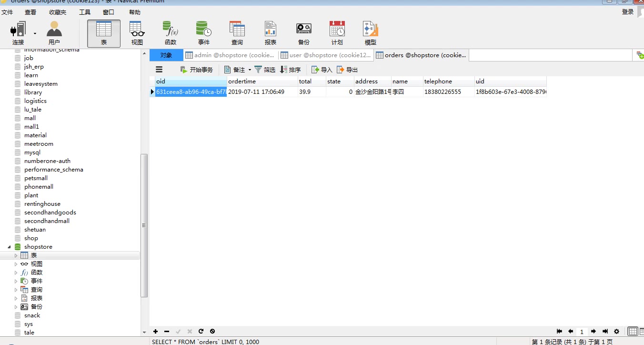Screen dimensions: 644x345
Task: Open the 计划 (Schedule) toolbar icon
Action: pyautogui.click(x=337, y=33)
